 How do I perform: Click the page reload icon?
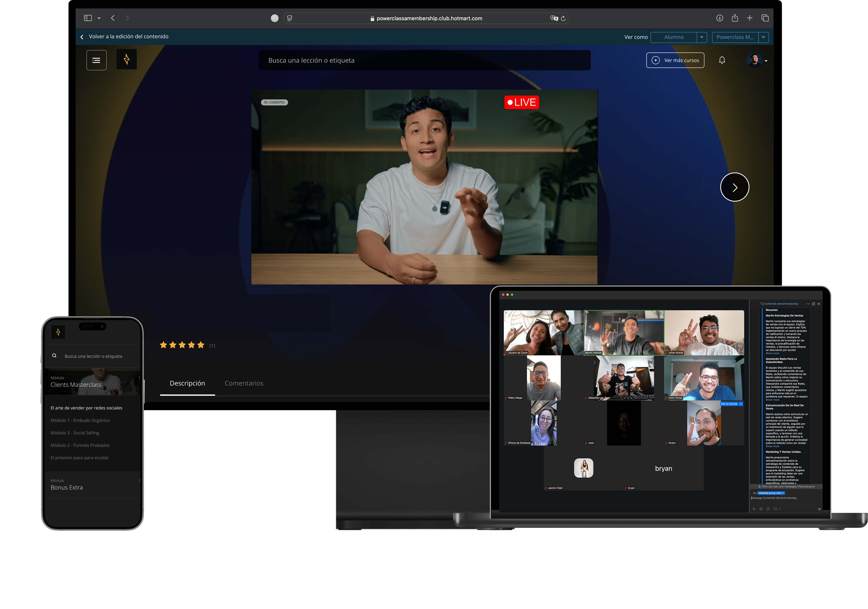point(563,18)
